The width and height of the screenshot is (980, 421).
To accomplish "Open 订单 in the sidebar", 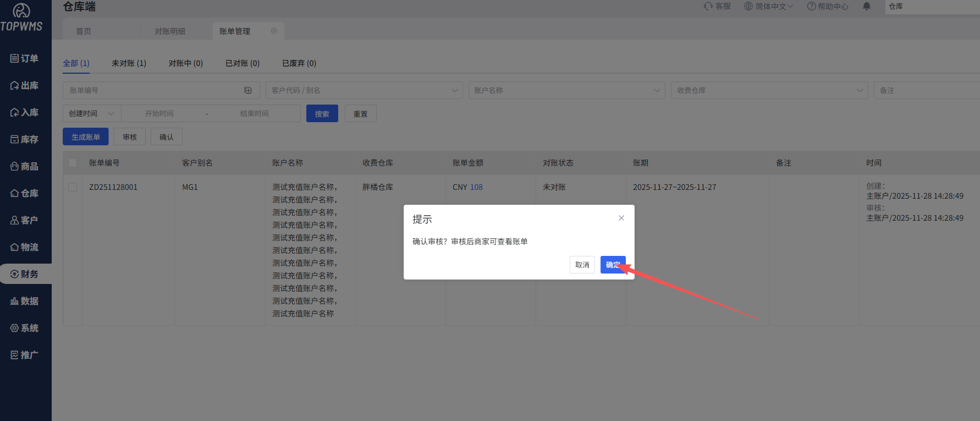I will (x=25, y=58).
